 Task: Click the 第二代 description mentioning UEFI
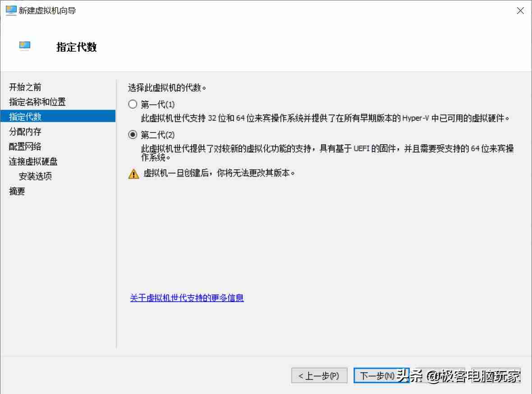tap(327, 153)
